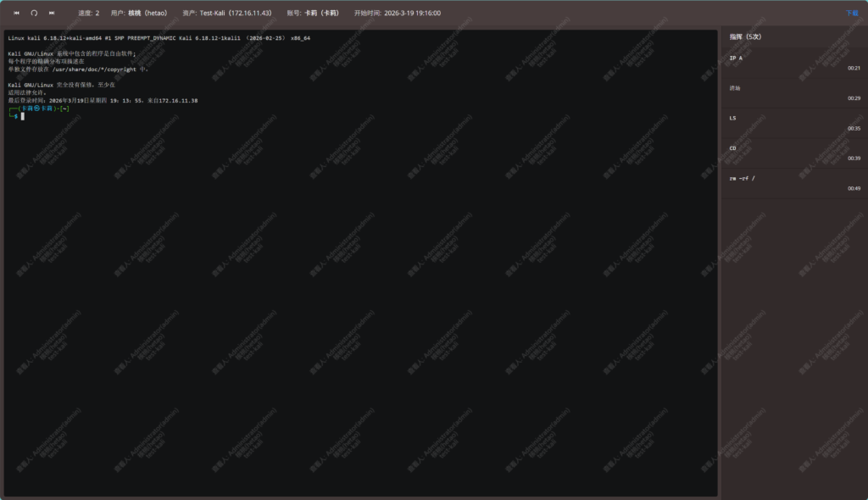Select the 清场 command entry
Screen dimensions: 868x500
735,88
